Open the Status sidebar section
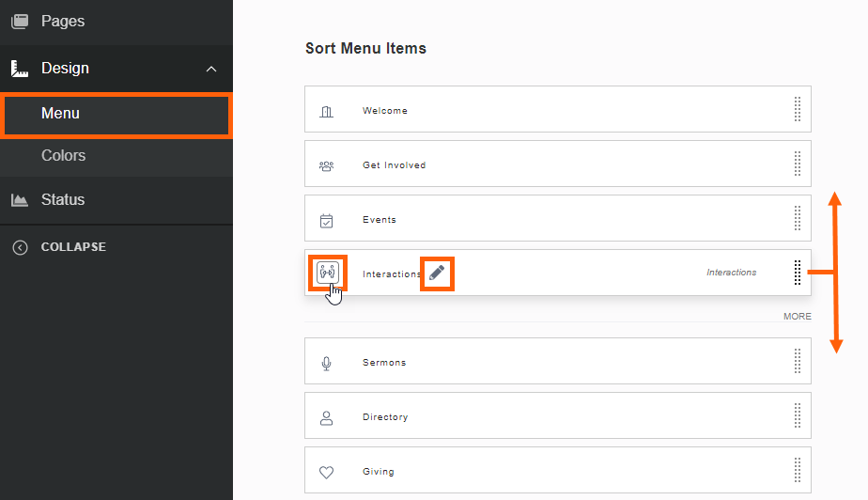Image resolution: width=868 pixels, height=500 pixels. point(62,200)
